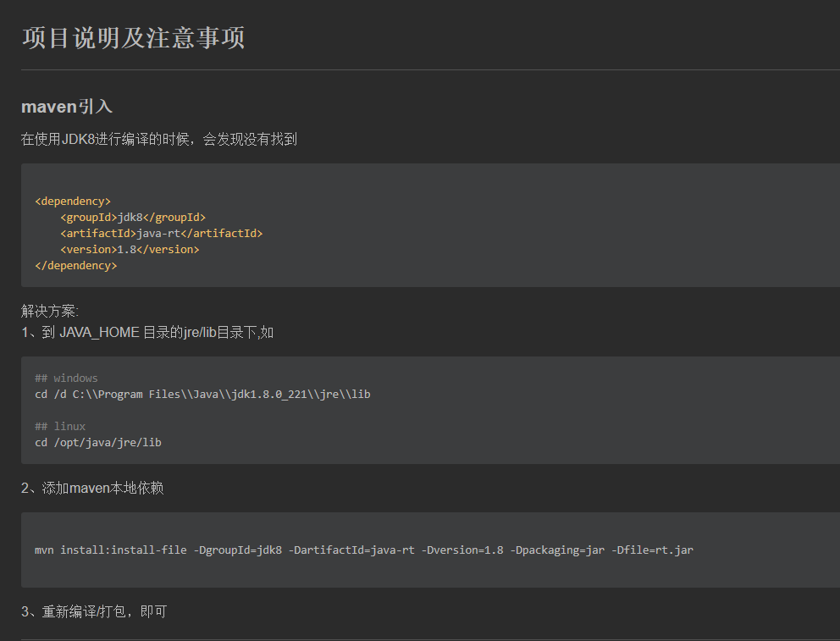Click the opening '<dependency>' tag line
The image size is (840, 641).
73,202
